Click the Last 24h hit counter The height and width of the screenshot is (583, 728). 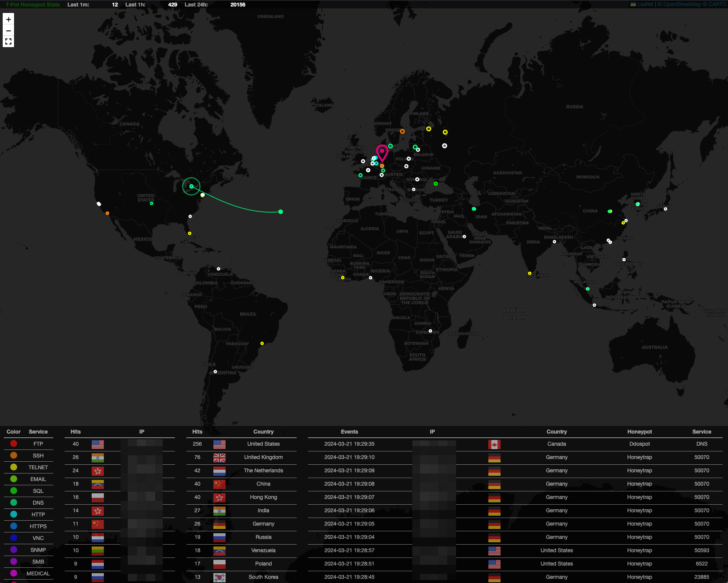[x=238, y=5]
